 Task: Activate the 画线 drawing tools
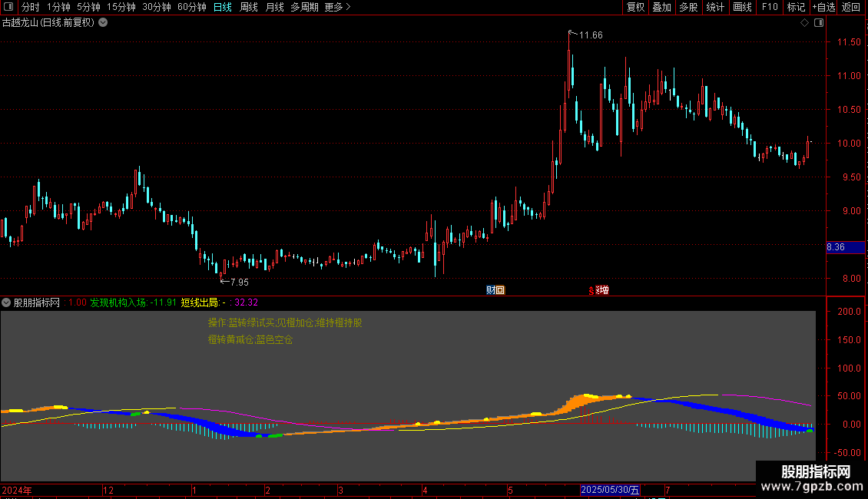pyautogui.click(x=742, y=7)
